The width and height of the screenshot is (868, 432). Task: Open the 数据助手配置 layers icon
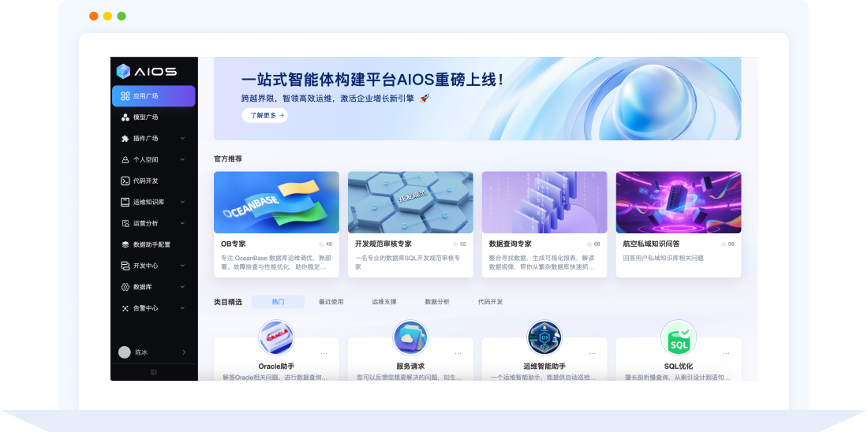pyautogui.click(x=125, y=244)
